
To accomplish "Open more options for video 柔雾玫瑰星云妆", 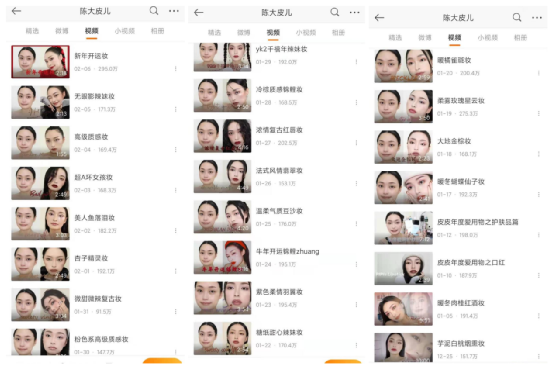I will pos(539,114).
